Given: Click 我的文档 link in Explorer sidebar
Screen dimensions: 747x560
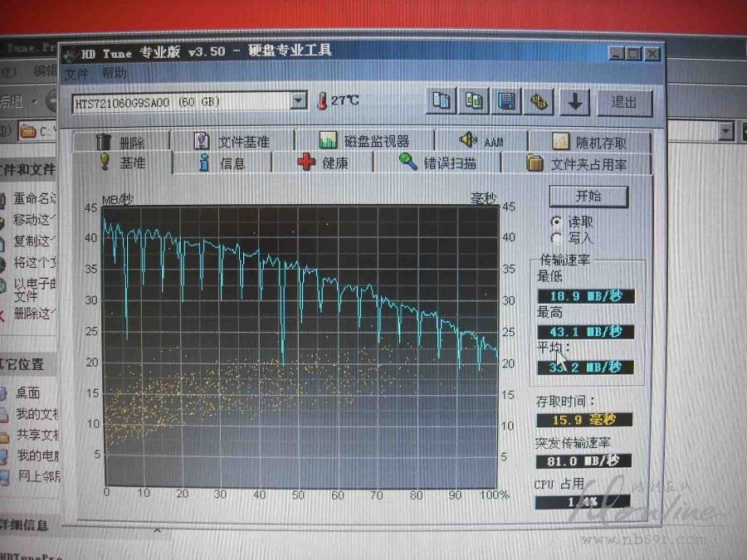Looking at the screenshot, I should click(x=37, y=414).
